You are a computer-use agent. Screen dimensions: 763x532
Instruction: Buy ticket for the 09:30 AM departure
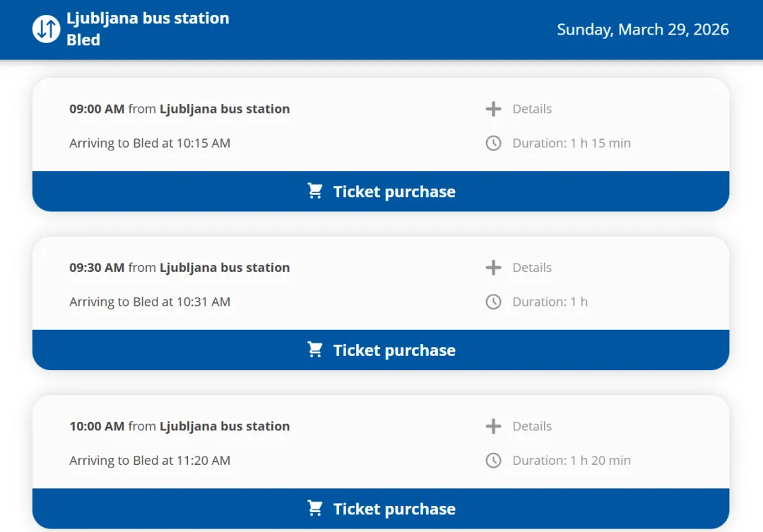coord(394,350)
